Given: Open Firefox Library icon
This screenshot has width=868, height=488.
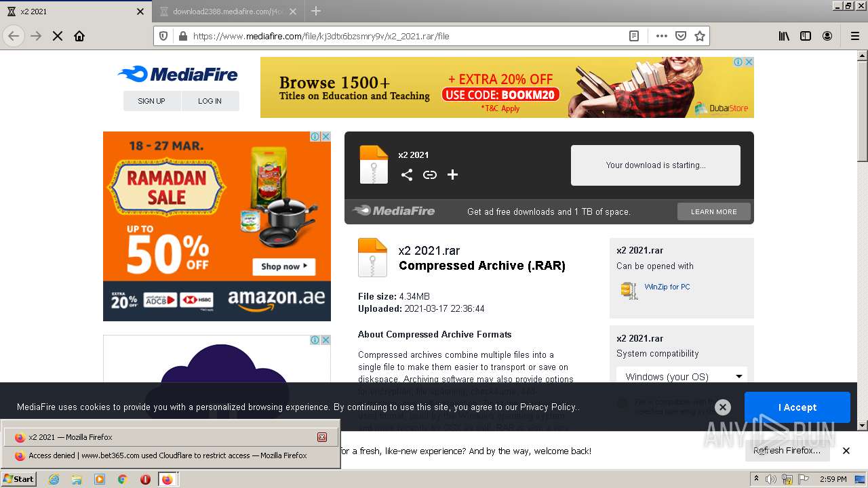Looking at the screenshot, I should point(784,36).
